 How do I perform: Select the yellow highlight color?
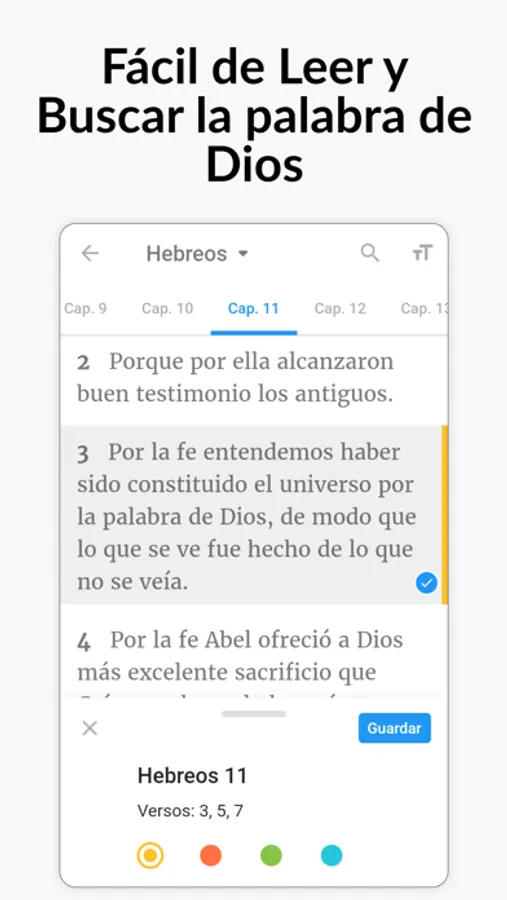[150, 855]
